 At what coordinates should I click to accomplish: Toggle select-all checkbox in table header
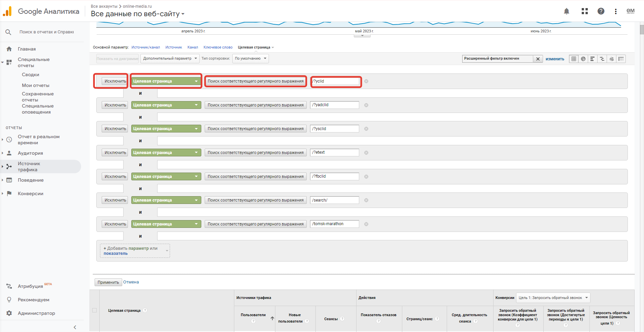click(x=94, y=310)
